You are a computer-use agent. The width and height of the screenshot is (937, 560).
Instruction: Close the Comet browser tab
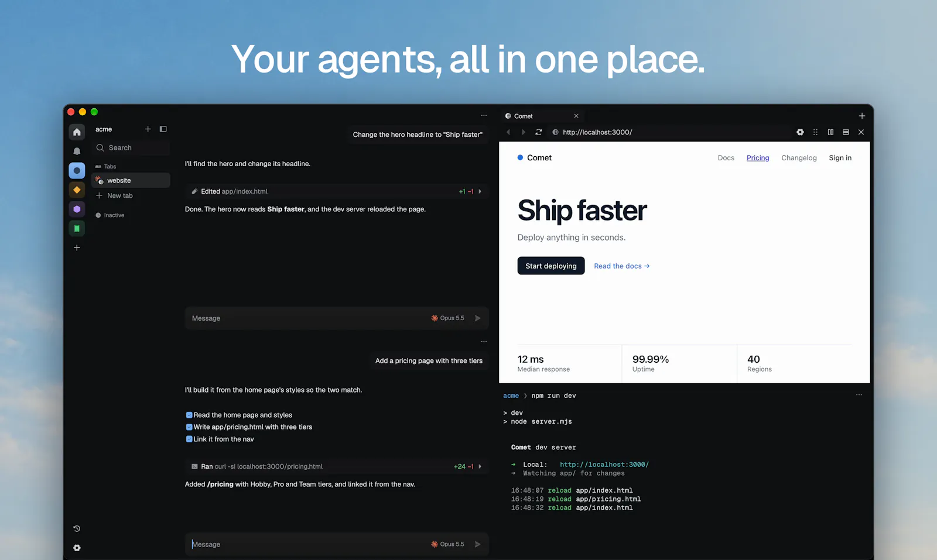(x=576, y=116)
